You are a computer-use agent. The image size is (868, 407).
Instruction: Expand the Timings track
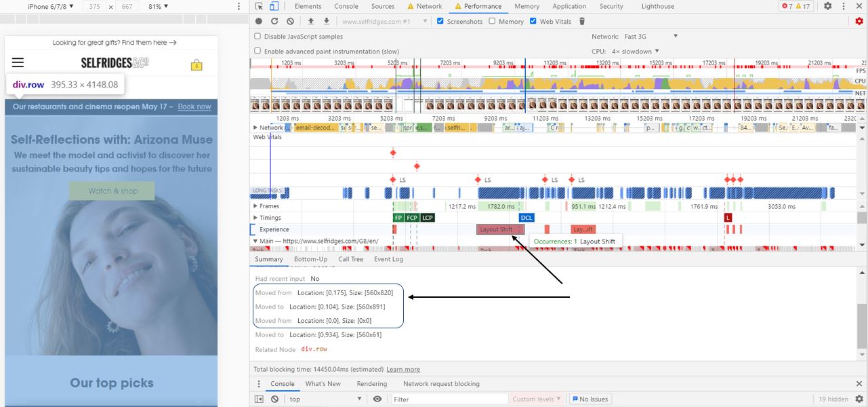coord(255,218)
